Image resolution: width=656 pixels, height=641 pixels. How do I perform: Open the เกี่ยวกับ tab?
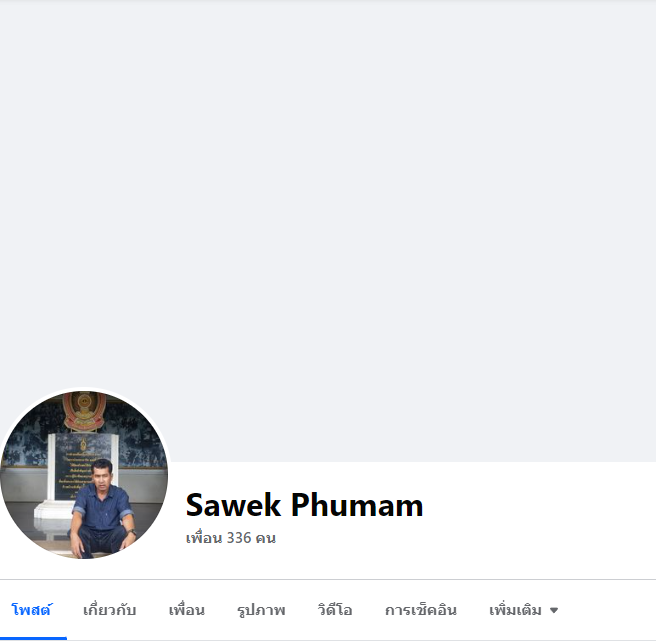(x=110, y=610)
